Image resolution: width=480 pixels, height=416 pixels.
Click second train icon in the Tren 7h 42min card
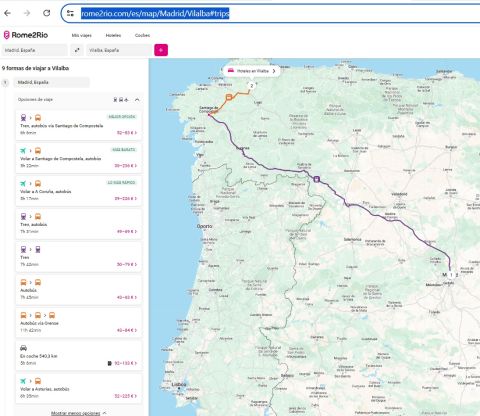[38, 249]
